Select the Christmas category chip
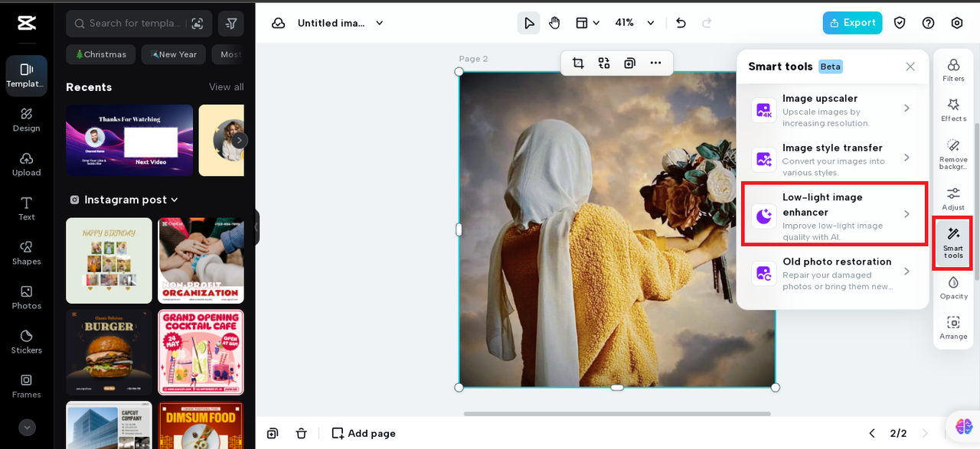980x449 pixels. (x=101, y=54)
